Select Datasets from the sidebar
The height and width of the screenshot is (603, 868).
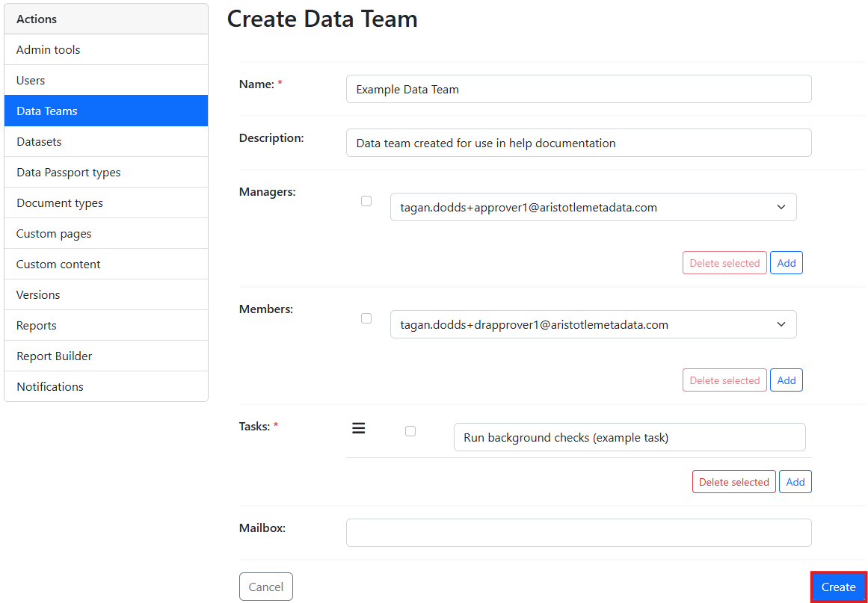pyautogui.click(x=106, y=142)
